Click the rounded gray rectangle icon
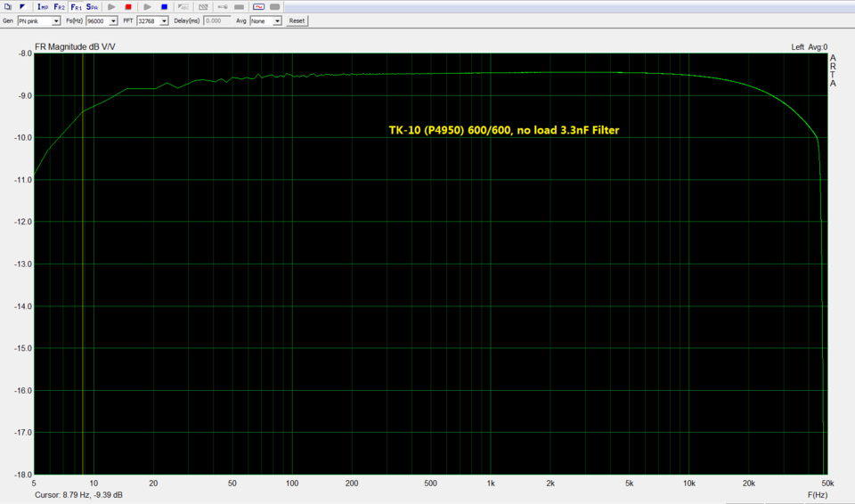The image size is (855, 504). click(275, 6)
